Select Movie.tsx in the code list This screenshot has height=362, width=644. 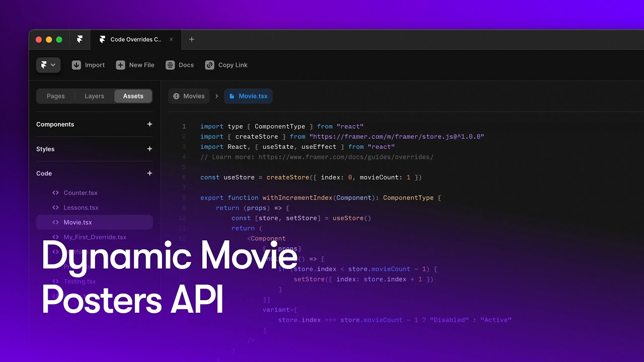click(x=95, y=222)
